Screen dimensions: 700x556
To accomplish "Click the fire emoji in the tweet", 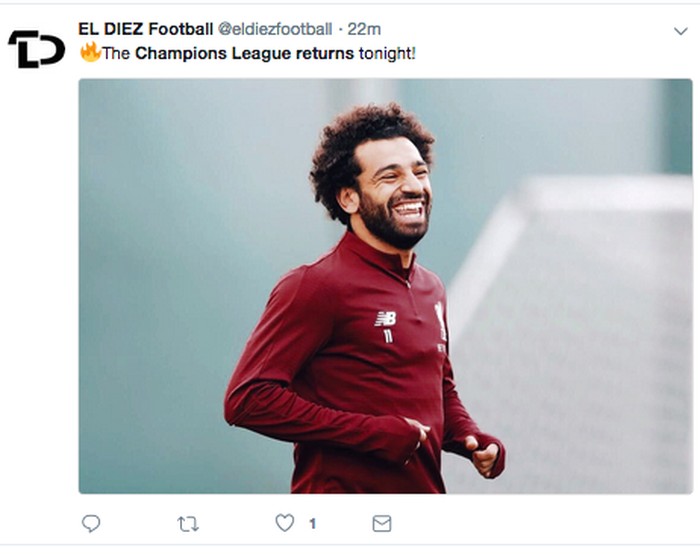I will tap(90, 52).
